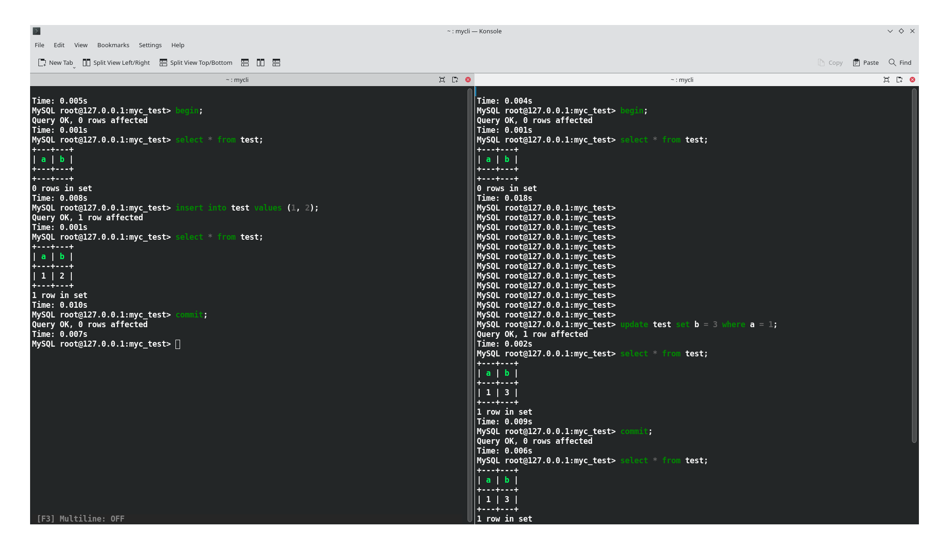Detach the left mycli pane
This screenshot has width=949, height=560.
(455, 80)
